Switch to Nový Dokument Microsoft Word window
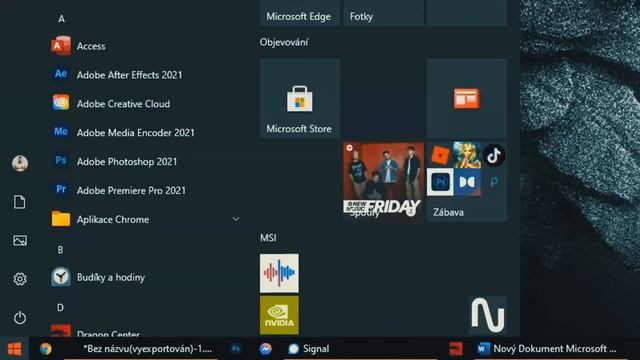The height and width of the screenshot is (360, 640). click(x=547, y=349)
